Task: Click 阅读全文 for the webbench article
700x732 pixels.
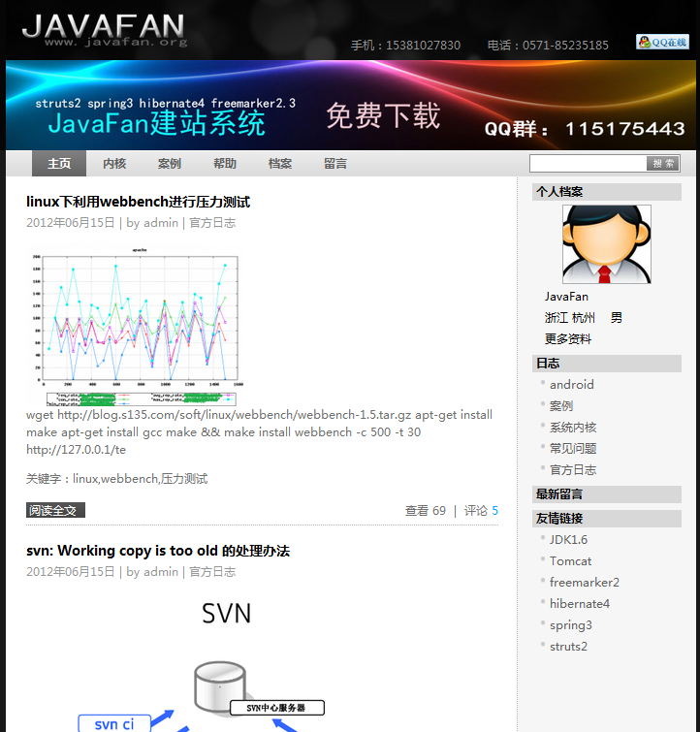Action: 55,510
